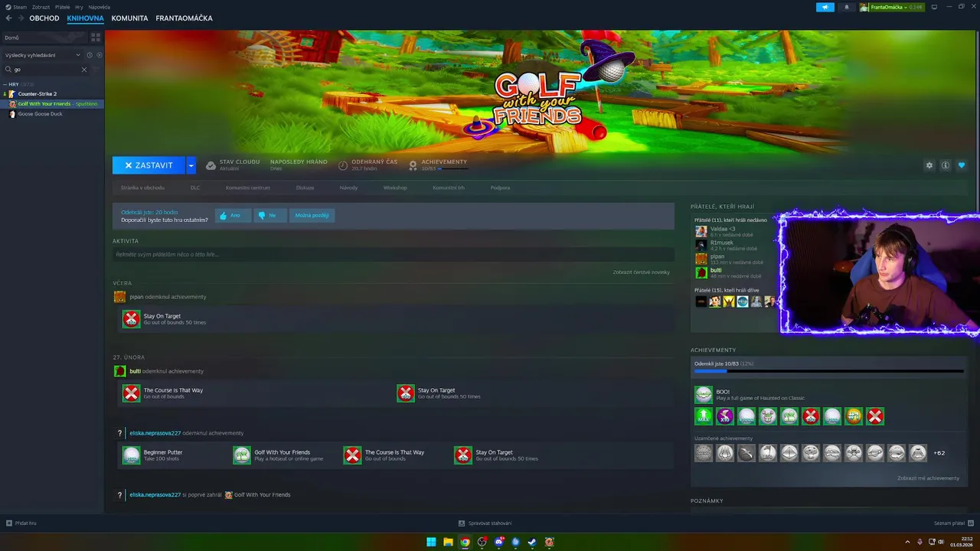The width and height of the screenshot is (980, 551).
Task: Click Zobrazit mé achievementy link
Action: pyautogui.click(x=928, y=478)
